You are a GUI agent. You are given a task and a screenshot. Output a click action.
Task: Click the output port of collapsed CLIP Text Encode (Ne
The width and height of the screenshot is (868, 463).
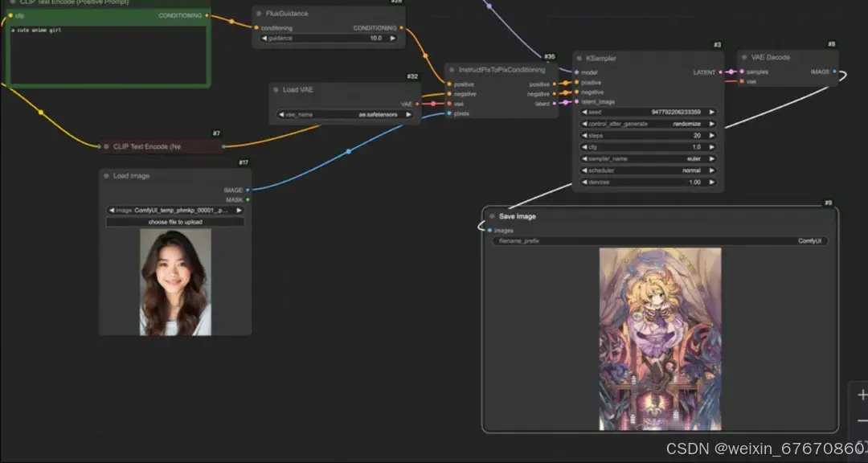(x=223, y=147)
